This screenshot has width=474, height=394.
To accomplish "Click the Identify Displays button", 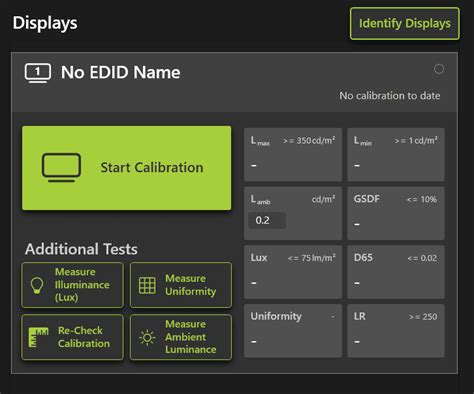I will 405,24.
